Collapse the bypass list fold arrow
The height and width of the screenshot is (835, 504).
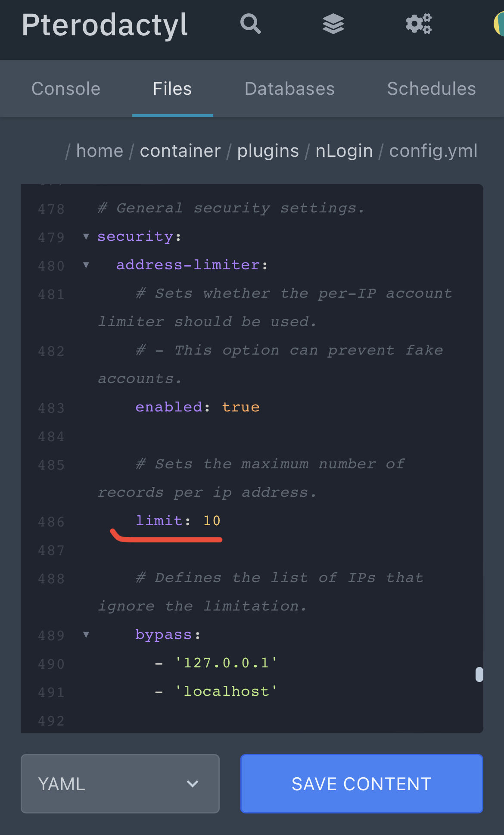[86, 635]
